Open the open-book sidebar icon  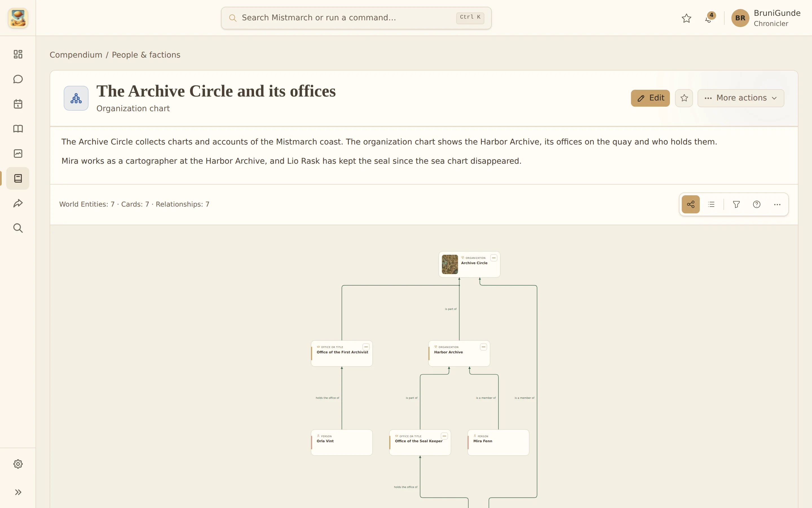(x=18, y=129)
